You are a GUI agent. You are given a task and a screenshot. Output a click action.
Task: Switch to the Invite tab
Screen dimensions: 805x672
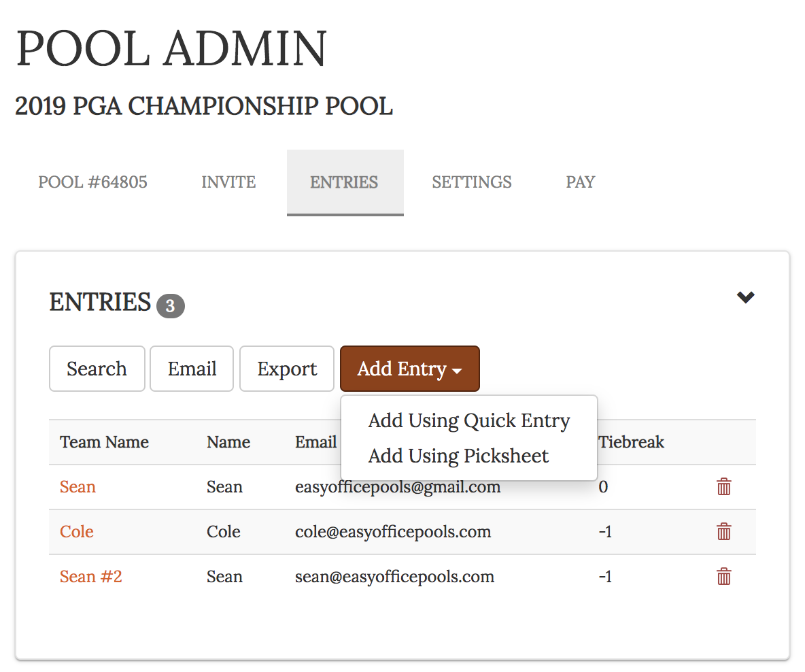(228, 182)
